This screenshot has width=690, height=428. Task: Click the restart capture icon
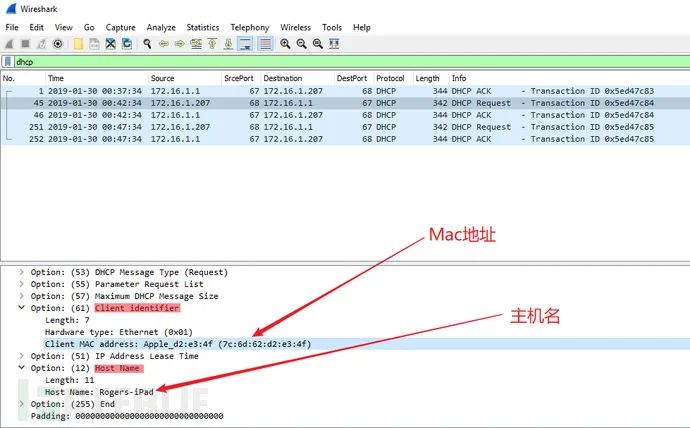(x=41, y=44)
